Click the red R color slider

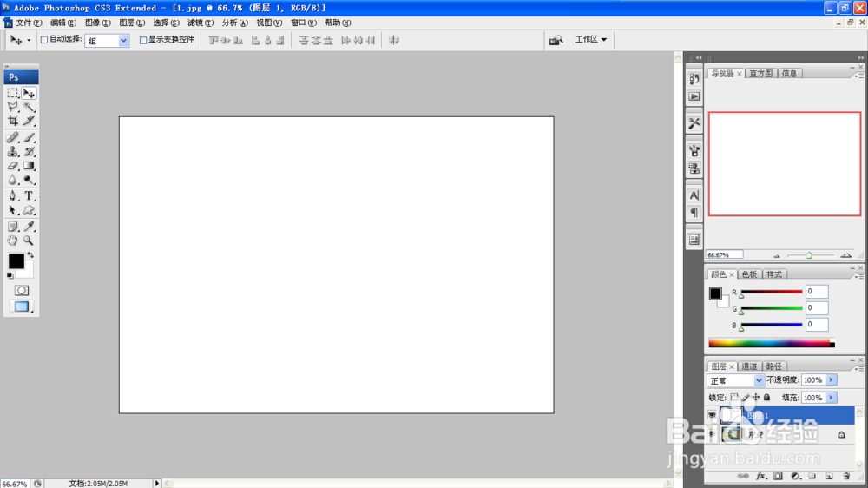pos(771,292)
